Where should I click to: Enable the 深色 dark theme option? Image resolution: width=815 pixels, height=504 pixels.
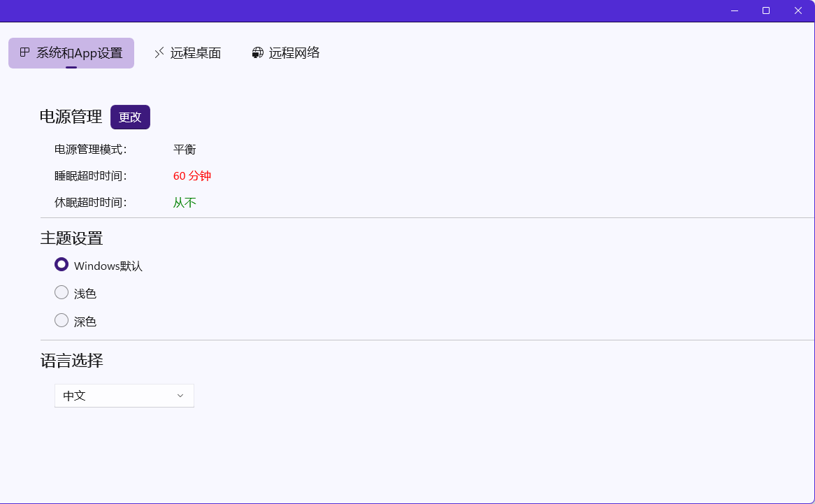tap(62, 321)
